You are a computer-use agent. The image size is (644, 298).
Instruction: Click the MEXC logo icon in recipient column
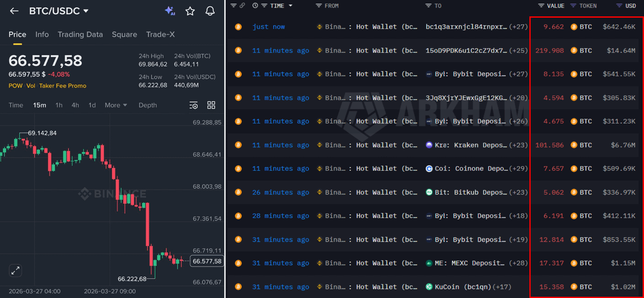(x=429, y=263)
